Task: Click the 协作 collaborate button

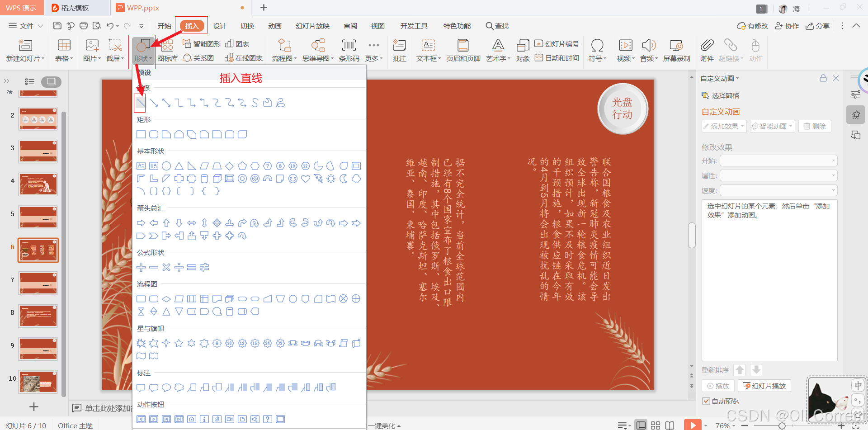Action: click(x=787, y=26)
